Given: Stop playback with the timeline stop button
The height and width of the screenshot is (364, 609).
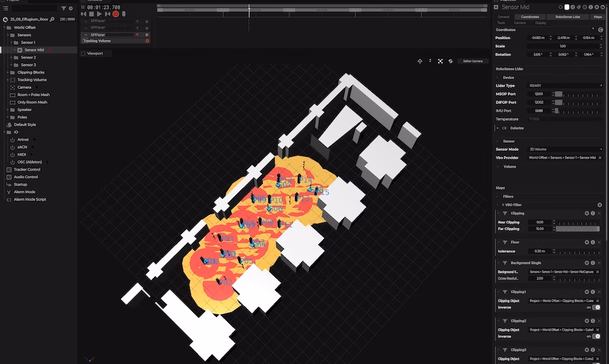Looking at the screenshot, I should tap(92, 14).
